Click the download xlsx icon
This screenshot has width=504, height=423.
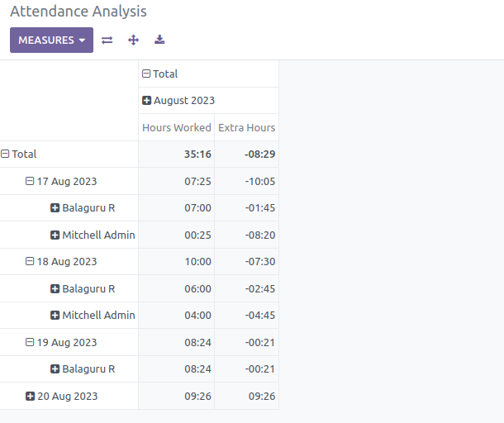point(159,40)
